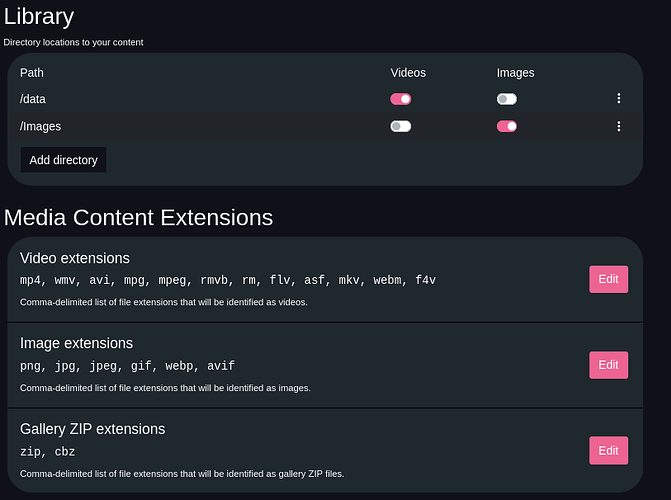Click the Videos column header
Image resolution: width=671 pixels, height=500 pixels.
408,73
